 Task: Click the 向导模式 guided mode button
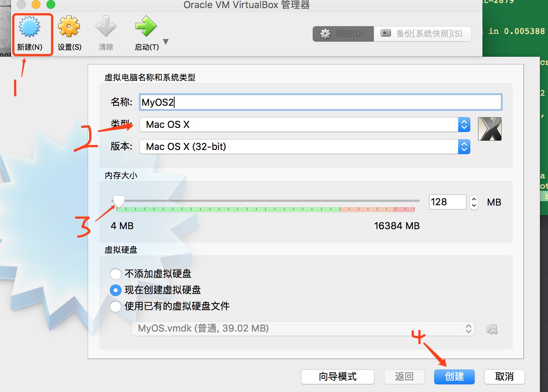tap(338, 377)
